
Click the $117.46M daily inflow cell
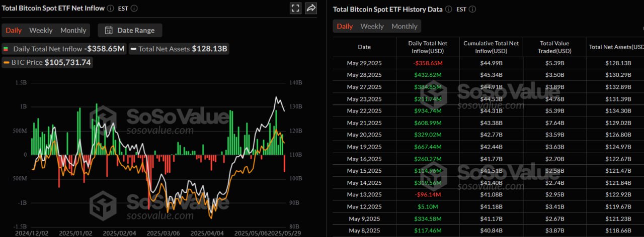pyautogui.click(x=428, y=230)
